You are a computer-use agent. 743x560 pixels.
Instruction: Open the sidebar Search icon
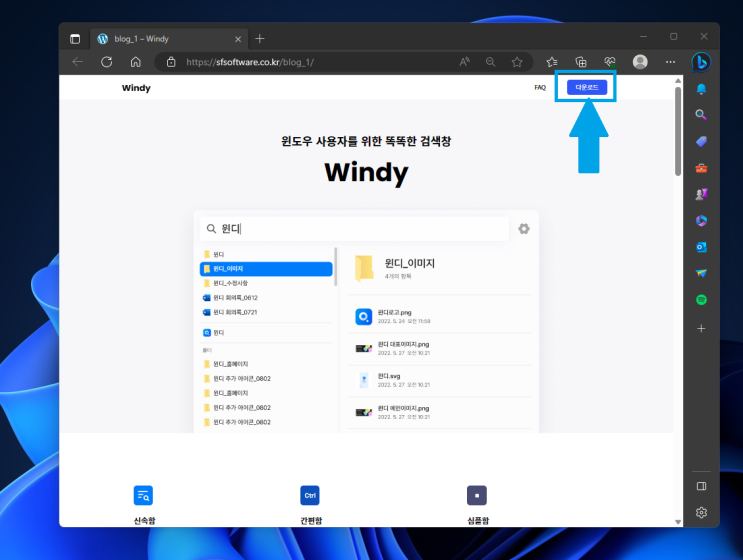[x=701, y=115]
